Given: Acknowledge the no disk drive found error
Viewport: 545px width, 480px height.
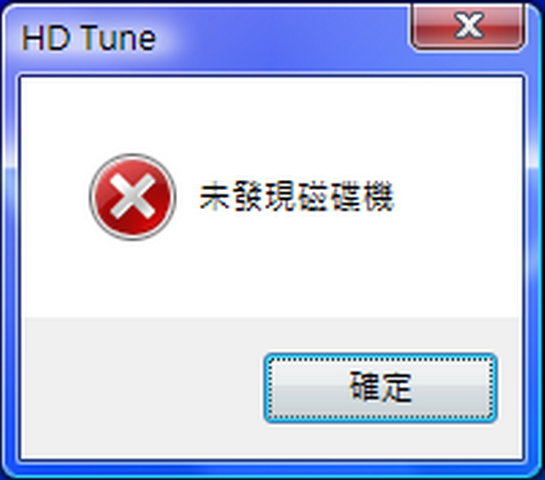Looking at the screenshot, I should click(381, 388).
